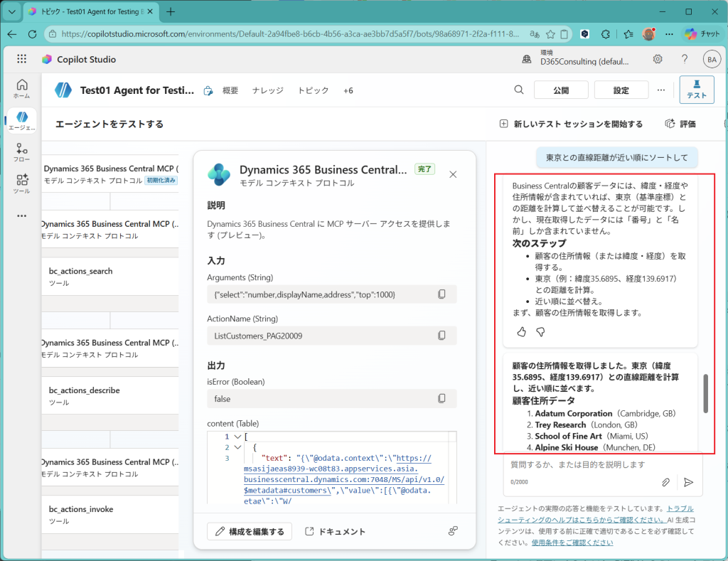Click thumbs up on the response
The image size is (728, 561).
pyautogui.click(x=521, y=332)
